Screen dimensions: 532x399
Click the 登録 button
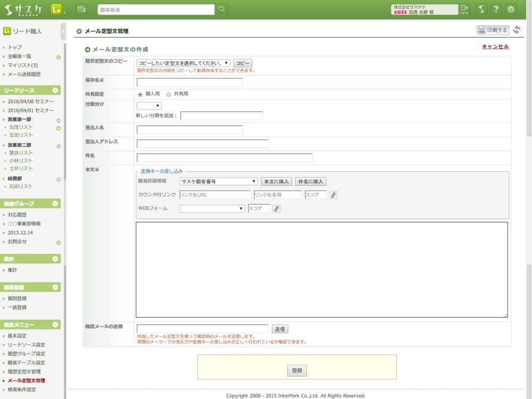click(x=297, y=370)
